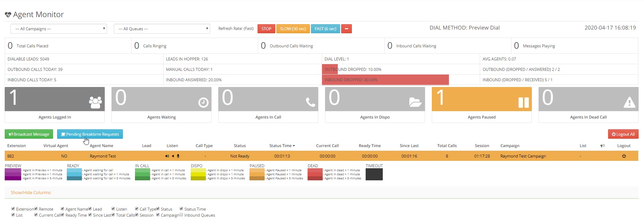This screenshot has height=224, width=644.
Task: Click the clock icon on Agents Waiting tile
Action: click(x=203, y=102)
